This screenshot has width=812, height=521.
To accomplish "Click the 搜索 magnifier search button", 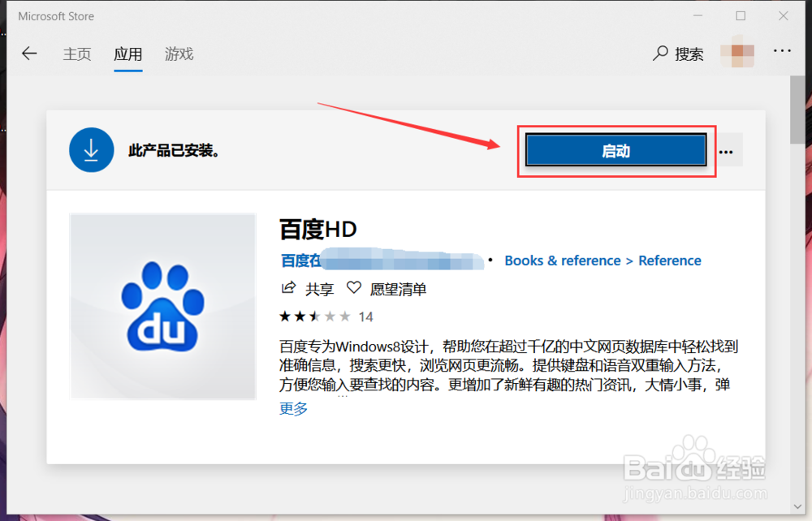I will (x=678, y=54).
